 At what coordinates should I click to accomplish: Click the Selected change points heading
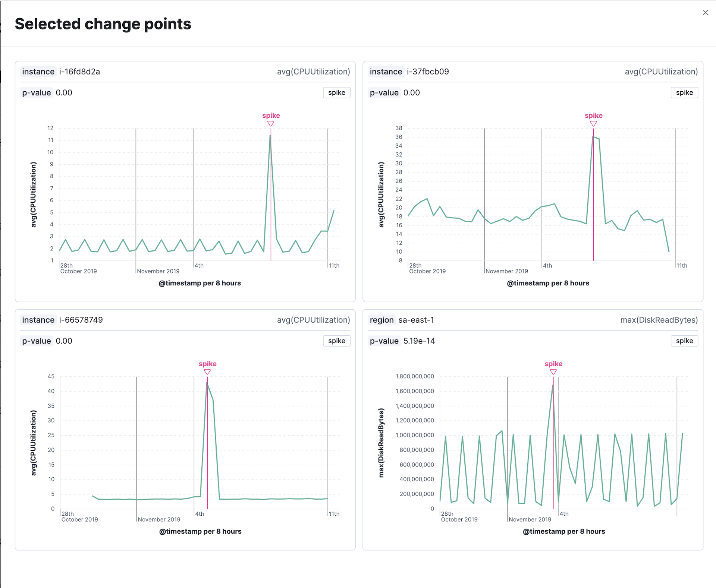(x=103, y=24)
